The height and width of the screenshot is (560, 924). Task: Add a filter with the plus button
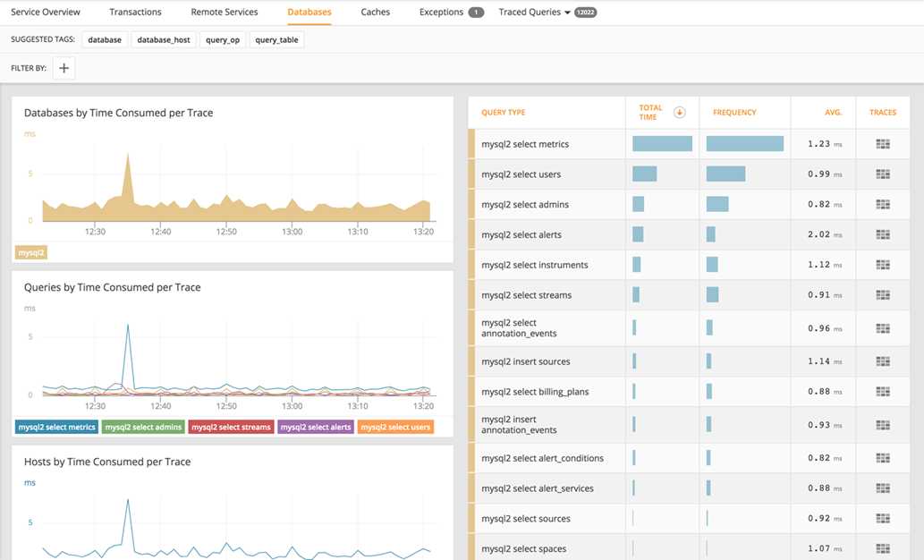click(64, 68)
